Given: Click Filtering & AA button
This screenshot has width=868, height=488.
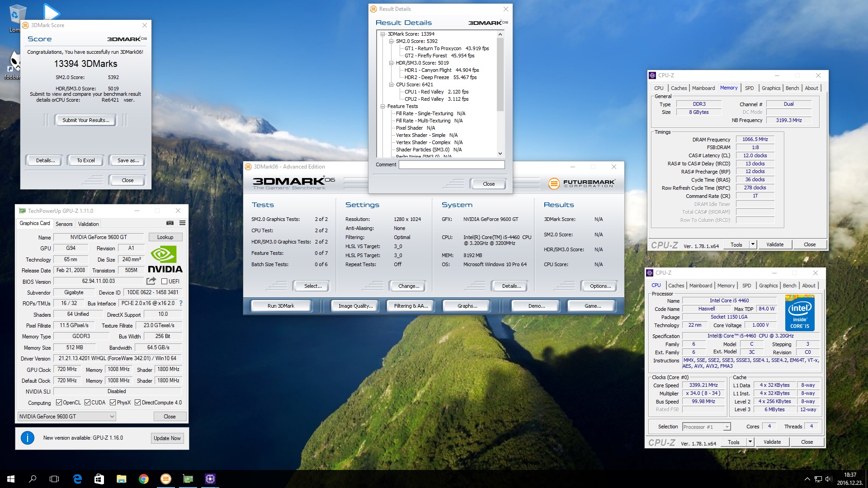Looking at the screenshot, I should coord(410,306).
